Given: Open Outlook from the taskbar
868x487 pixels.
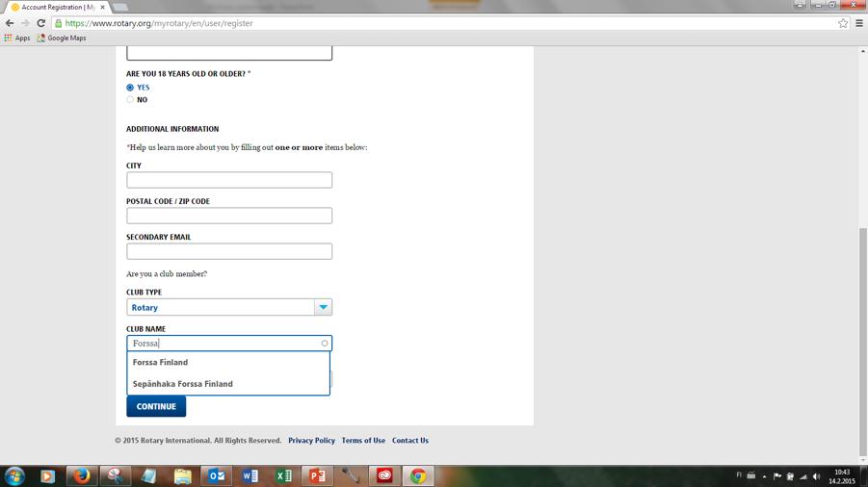Looking at the screenshot, I should coord(217,476).
